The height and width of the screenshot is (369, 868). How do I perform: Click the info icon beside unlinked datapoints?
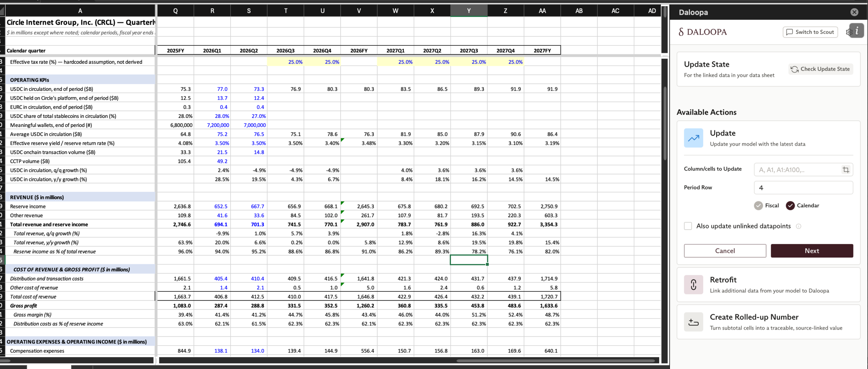tap(798, 226)
